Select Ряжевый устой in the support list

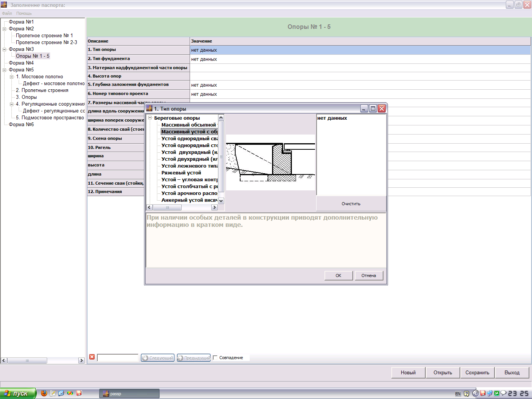tap(181, 173)
